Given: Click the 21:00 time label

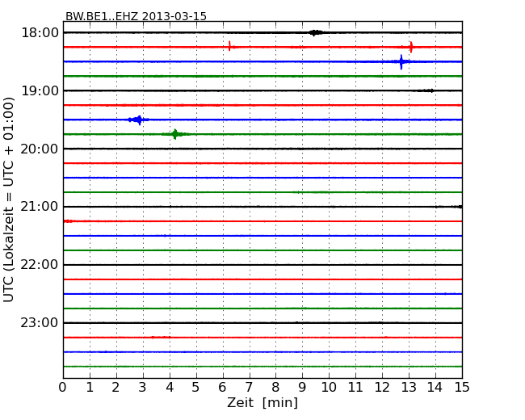Looking at the screenshot, I should coord(40,207).
